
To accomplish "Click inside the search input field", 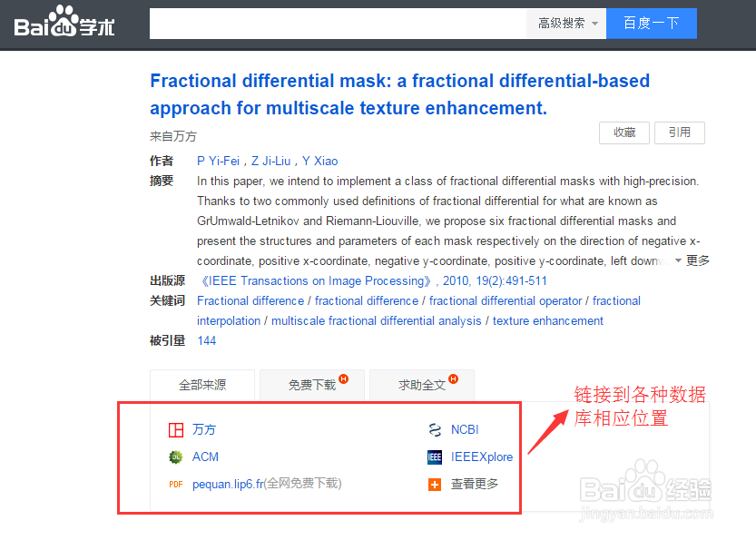I will pyautogui.click(x=336, y=24).
